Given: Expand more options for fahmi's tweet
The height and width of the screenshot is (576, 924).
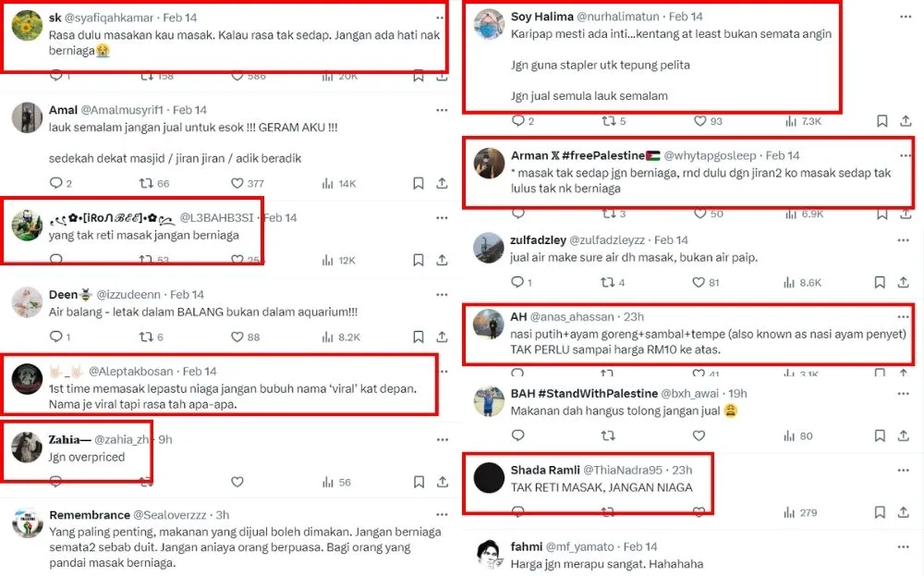Looking at the screenshot, I should tap(905, 546).
